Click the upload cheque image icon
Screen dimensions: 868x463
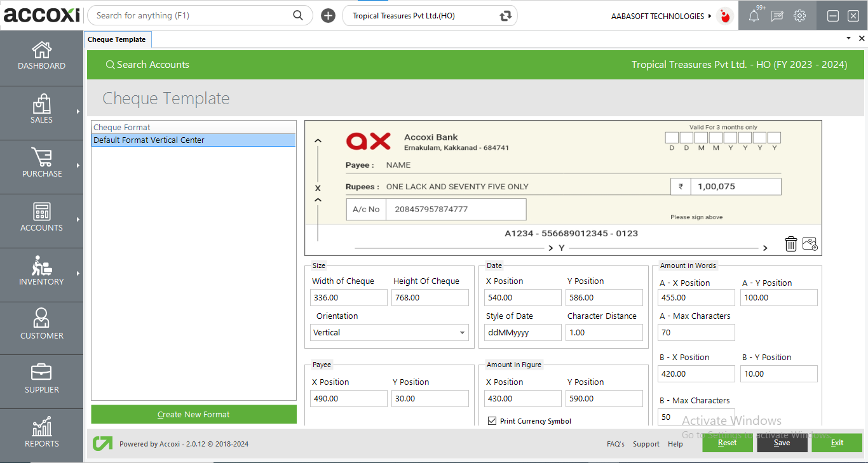click(x=810, y=244)
